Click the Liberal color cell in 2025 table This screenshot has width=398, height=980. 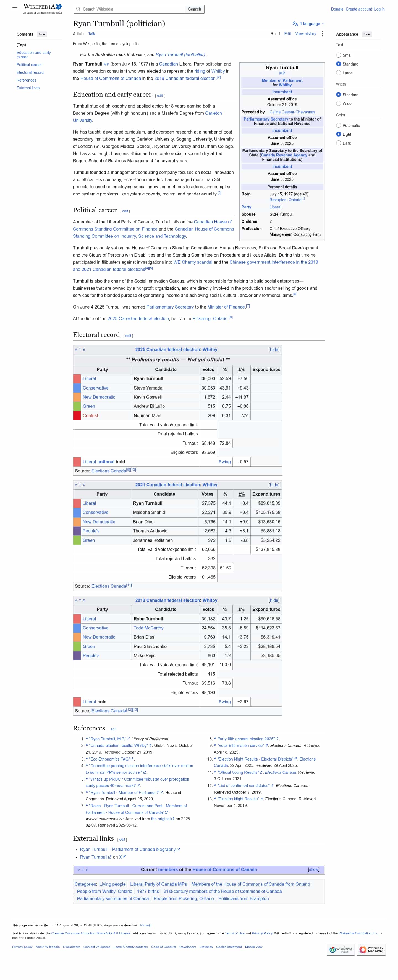(x=77, y=379)
